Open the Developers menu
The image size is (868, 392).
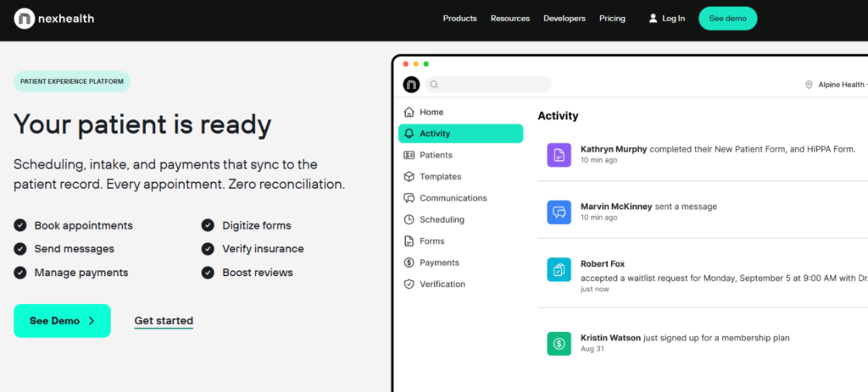pos(564,19)
